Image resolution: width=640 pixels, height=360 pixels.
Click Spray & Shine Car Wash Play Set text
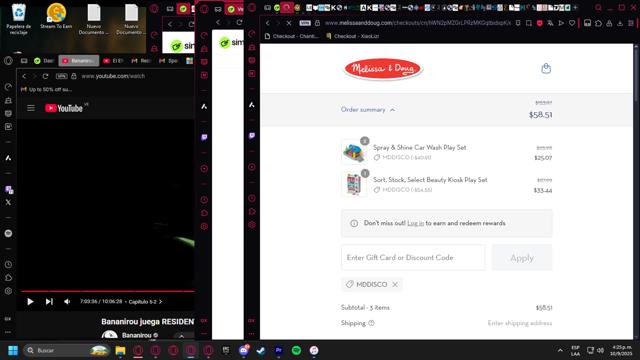(x=419, y=147)
